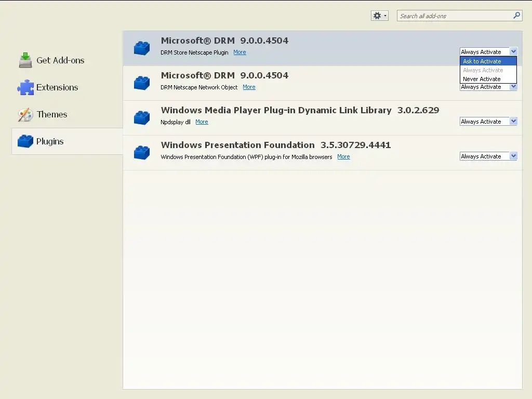Choose Ask to Activate in the dropdown list

click(488, 61)
